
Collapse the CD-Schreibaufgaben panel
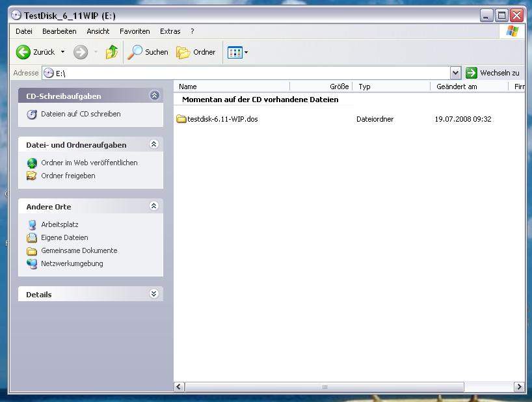point(154,96)
